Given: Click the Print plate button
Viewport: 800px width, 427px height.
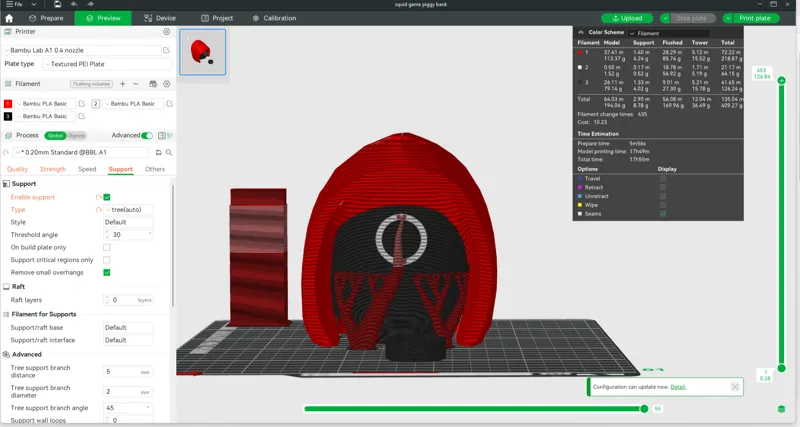Looking at the screenshot, I should 755,18.
